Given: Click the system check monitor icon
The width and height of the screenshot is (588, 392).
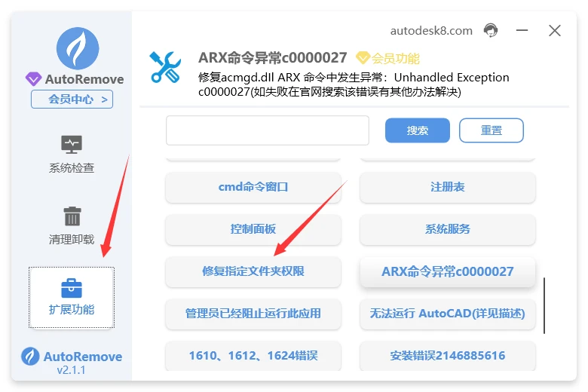Looking at the screenshot, I should 72,145.
